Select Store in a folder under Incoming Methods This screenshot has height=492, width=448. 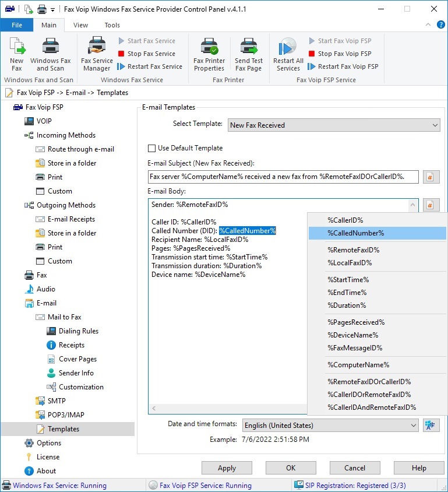(66, 163)
